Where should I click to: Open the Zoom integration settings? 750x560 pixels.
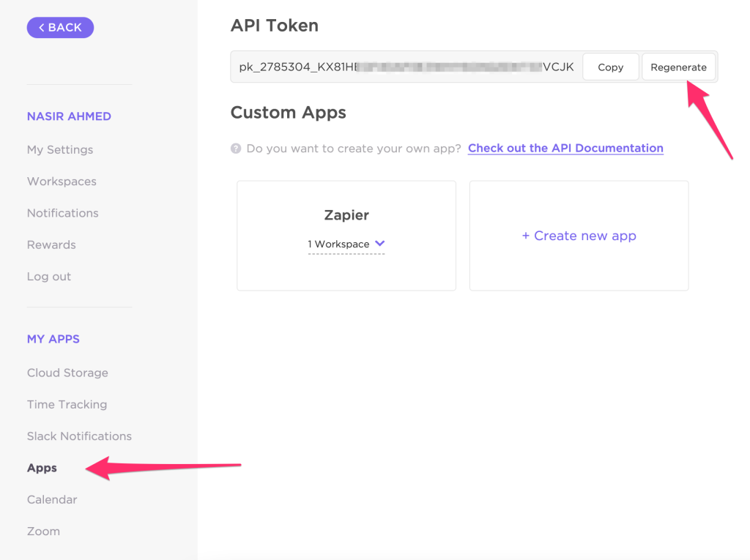[x=43, y=531]
